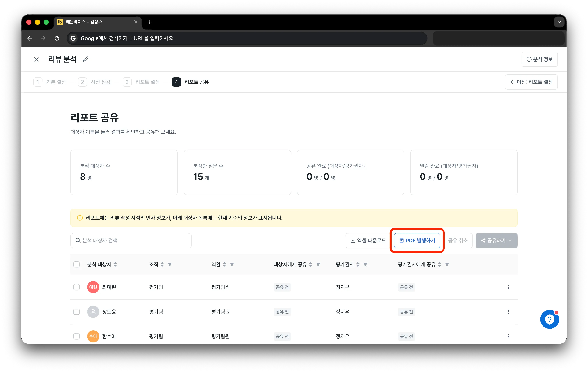Click the browser back arrow
This screenshot has width=588, height=372.
[30, 38]
